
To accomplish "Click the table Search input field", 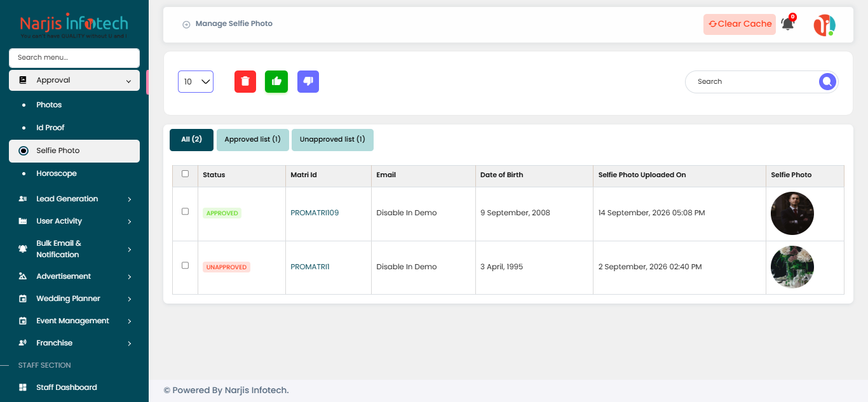I will tap(753, 81).
